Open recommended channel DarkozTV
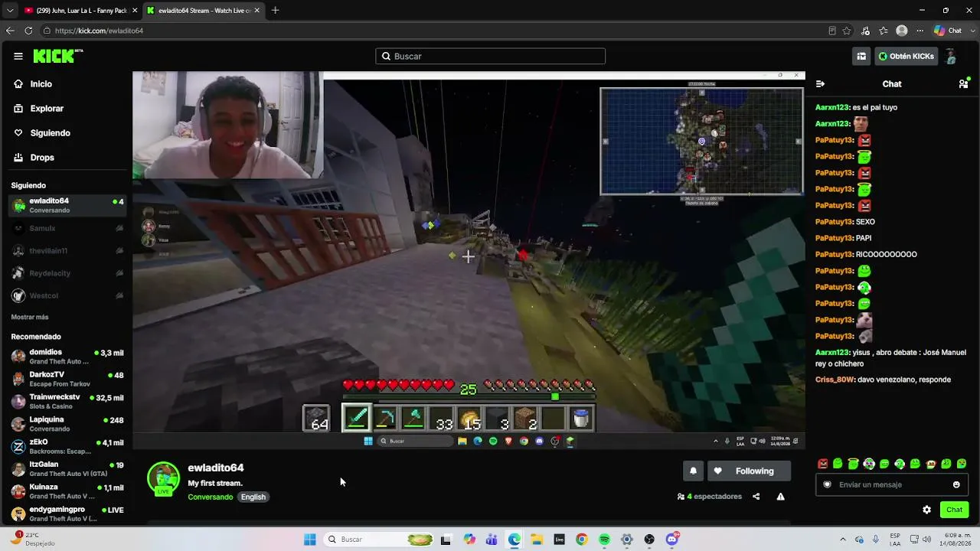Image resolution: width=980 pixels, height=551 pixels. [x=67, y=379]
